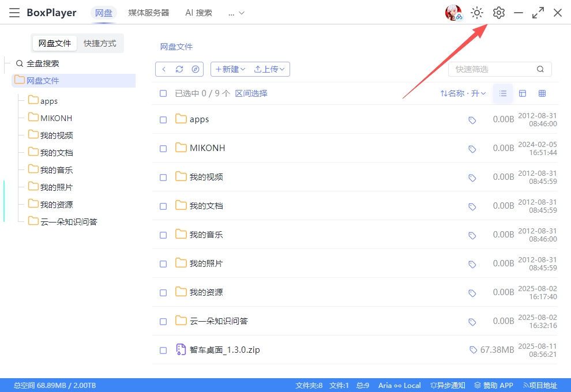Click 异步通知 bell in the status bar
571x392 pixels.
click(x=433, y=386)
